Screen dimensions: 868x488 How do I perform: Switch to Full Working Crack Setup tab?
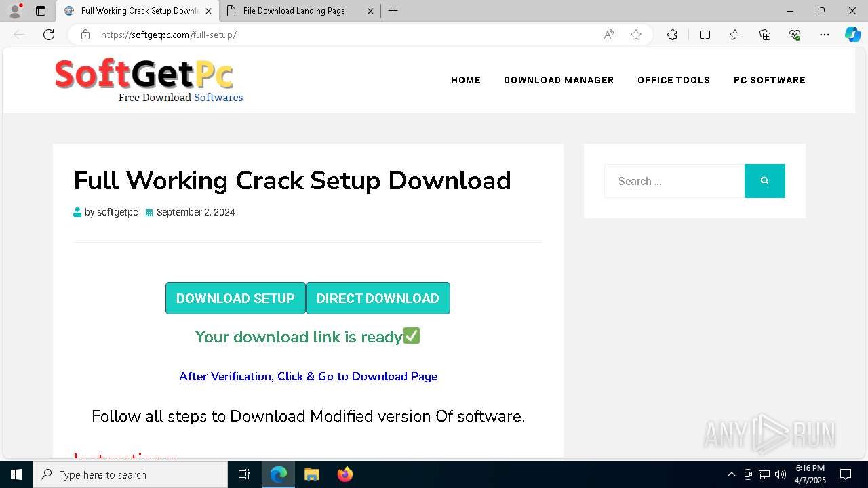(138, 11)
